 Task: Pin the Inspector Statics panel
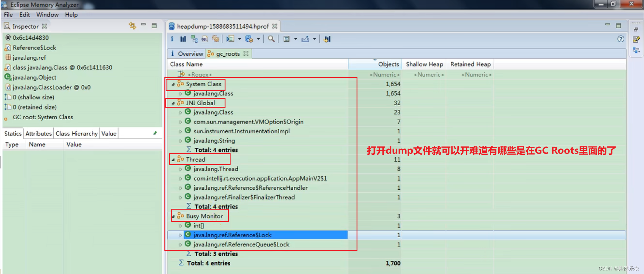click(x=155, y=133)
